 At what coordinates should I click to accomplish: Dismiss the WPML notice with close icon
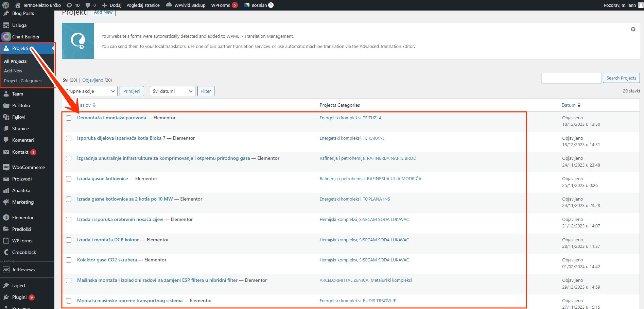pyautogui.click(x=633, y=29)
